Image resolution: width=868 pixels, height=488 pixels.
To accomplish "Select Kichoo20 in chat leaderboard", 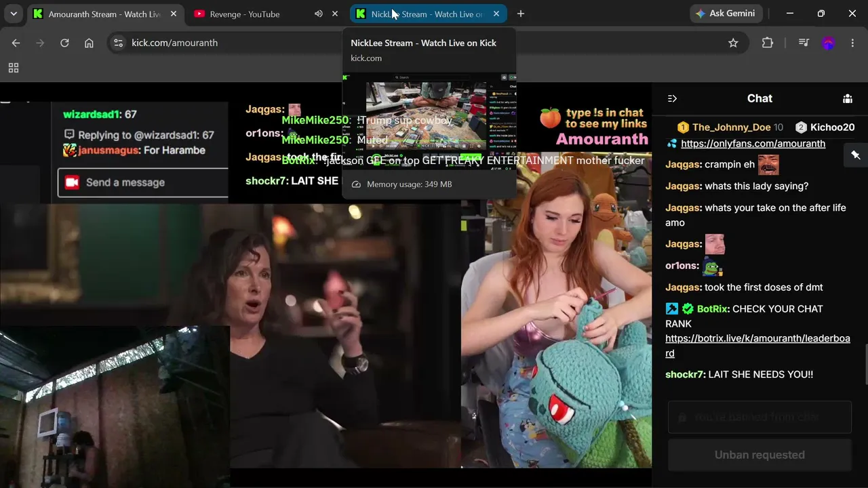I will [x=832, y=127].
